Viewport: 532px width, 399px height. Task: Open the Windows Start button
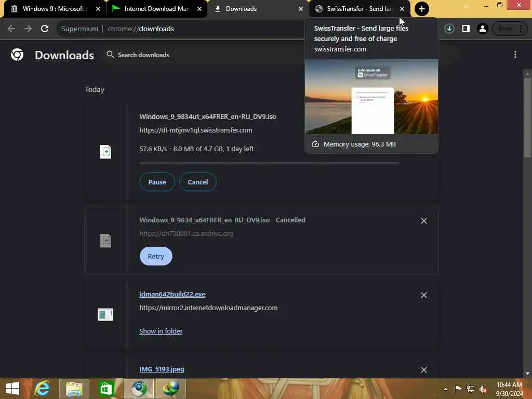point(12,389)
